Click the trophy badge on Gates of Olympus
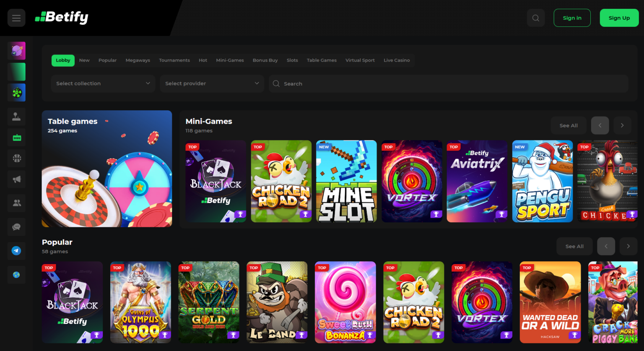Image resolution: width=644 pixels, height=351 pixels. [165, 335]
